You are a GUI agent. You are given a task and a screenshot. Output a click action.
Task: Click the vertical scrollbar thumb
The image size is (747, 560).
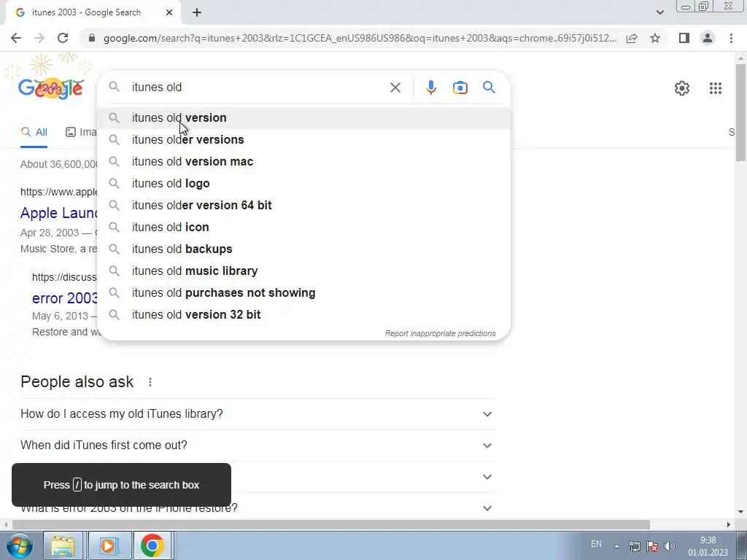[740, 112]
